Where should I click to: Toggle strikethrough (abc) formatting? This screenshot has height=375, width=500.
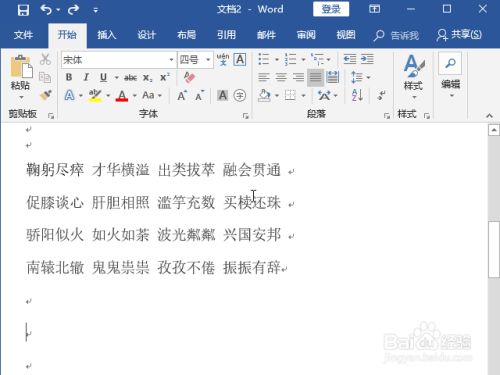pyautogui.click(x=130, y=78)
